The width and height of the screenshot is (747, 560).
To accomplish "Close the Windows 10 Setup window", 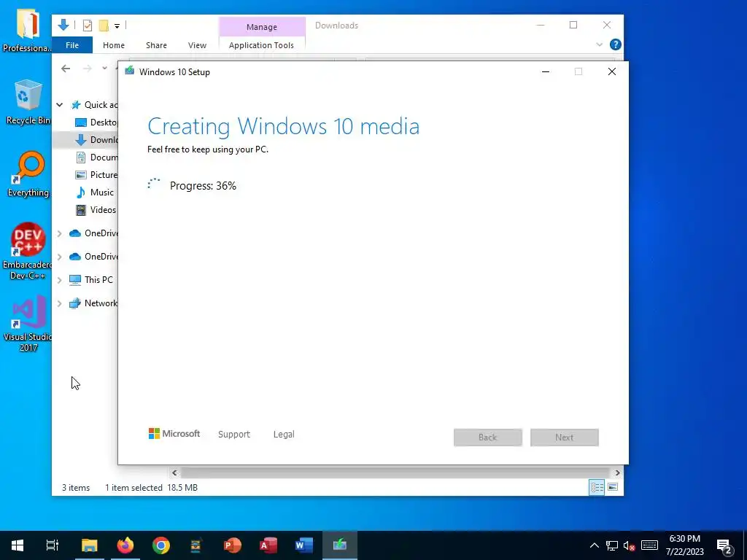I will [612, 71].
